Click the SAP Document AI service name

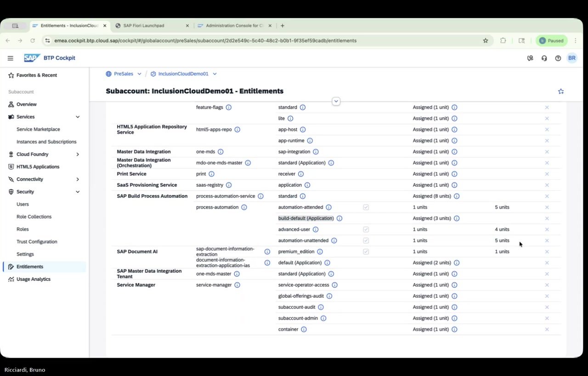(137, 251)
